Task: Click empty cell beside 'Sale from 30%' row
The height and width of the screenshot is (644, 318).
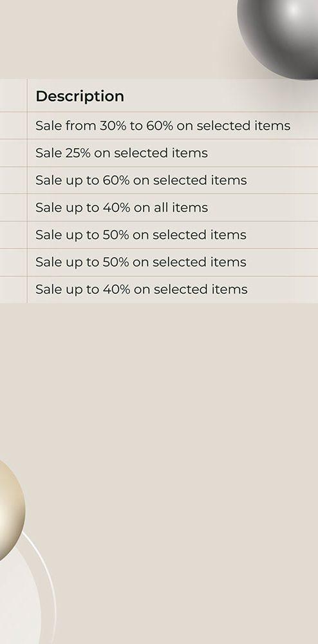Action: [x=14, y=126]
